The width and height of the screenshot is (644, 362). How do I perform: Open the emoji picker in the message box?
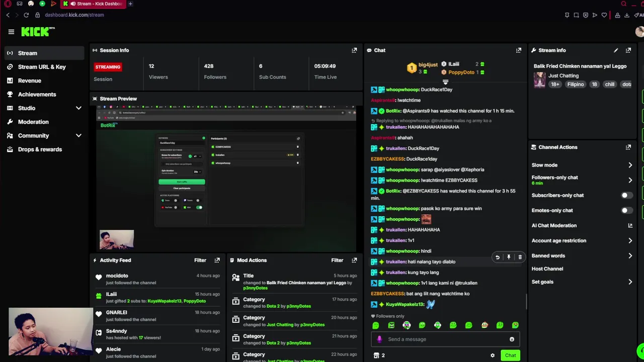(512, 339)
